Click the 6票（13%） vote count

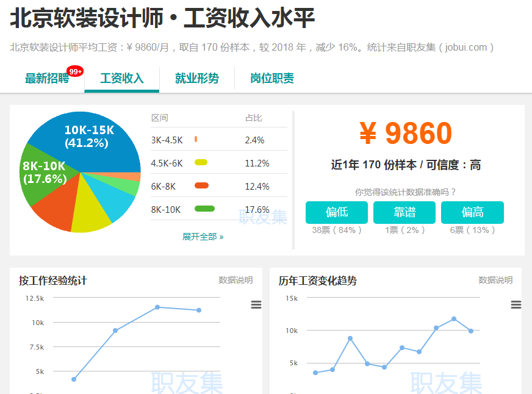click(x=472, y=230)
